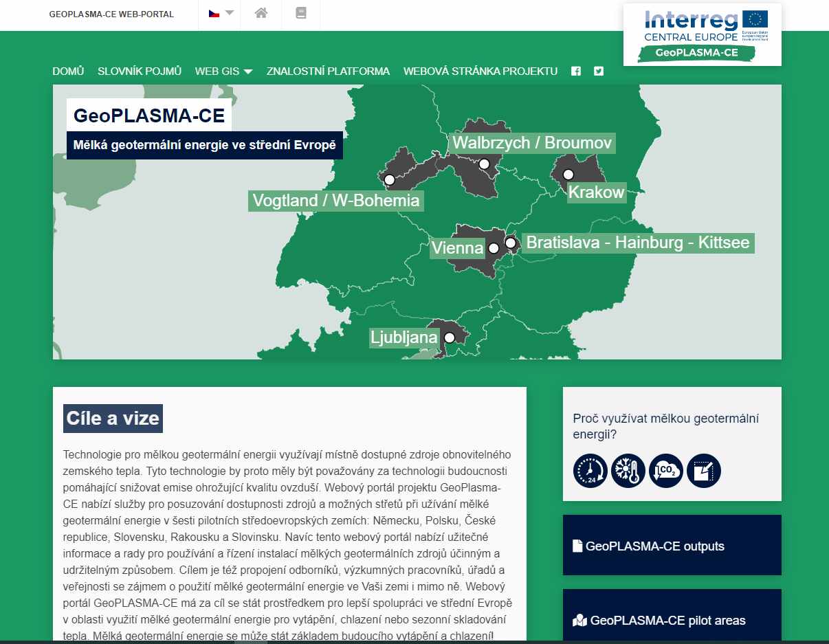829x644 pixels.
Task: Visit the Facebook icon link
Action: pos(576,71)
